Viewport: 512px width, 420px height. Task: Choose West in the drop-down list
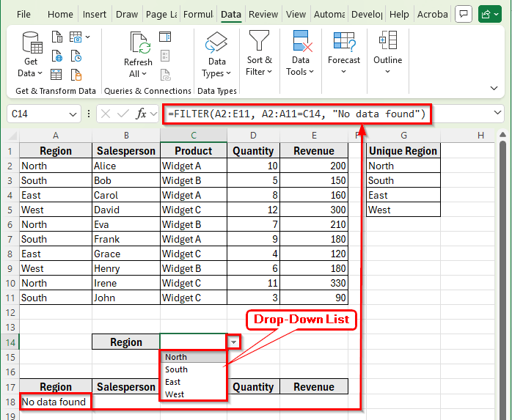pyautogui.click(x=194, y=394)
